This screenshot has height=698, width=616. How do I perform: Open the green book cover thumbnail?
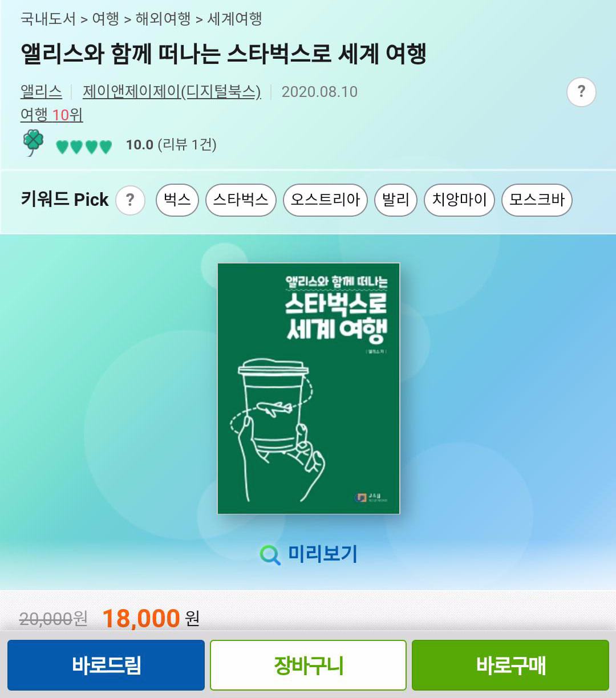tap(309, 388)
